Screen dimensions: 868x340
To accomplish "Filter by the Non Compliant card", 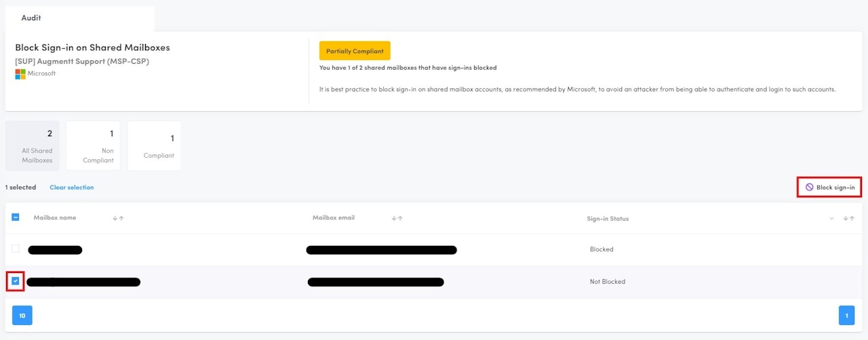I will pos(94,146).
